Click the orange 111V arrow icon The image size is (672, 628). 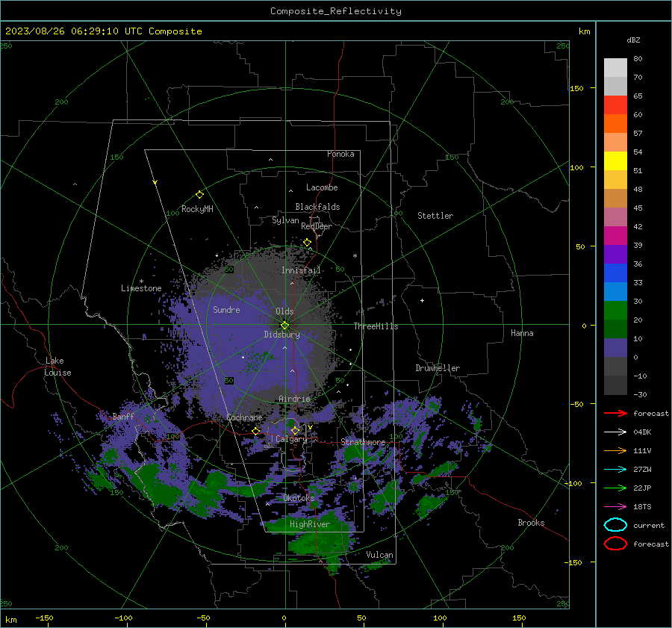pos(615,450)
